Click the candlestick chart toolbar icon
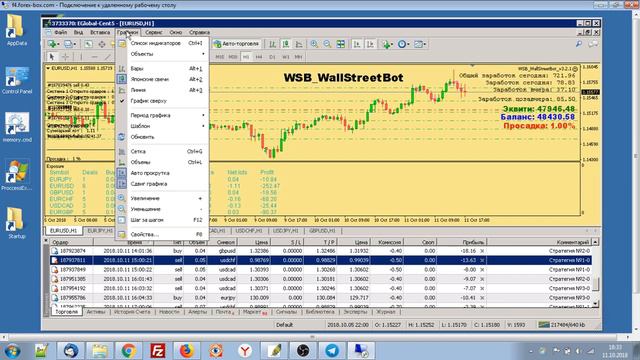Viewport: 640px width, 360px height. tap(286, 44)
